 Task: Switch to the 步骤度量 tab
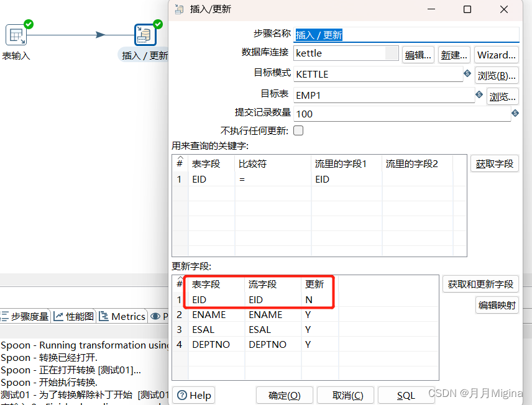coord(25,317)
